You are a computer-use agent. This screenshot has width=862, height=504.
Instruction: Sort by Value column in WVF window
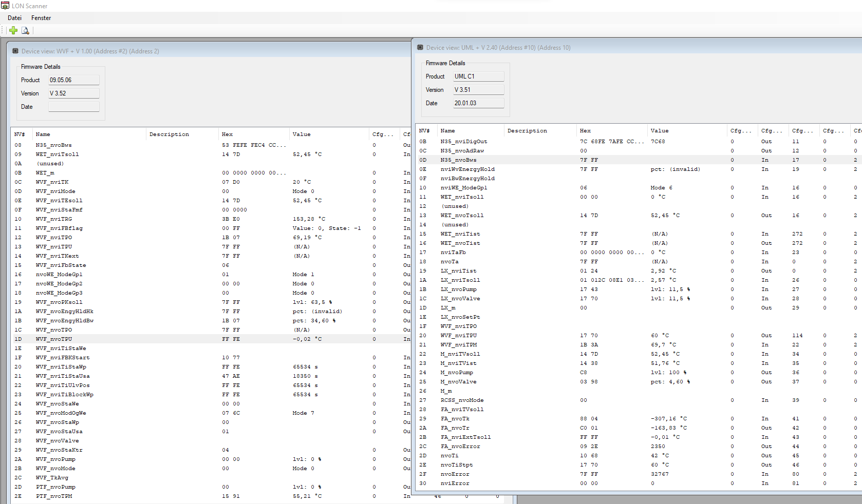point(330,134)
